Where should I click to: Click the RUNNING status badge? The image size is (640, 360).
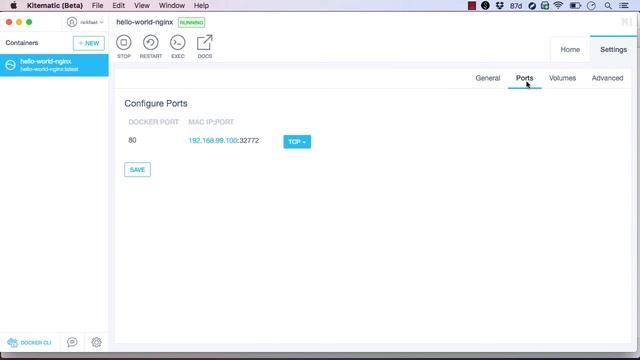[191, 22]
